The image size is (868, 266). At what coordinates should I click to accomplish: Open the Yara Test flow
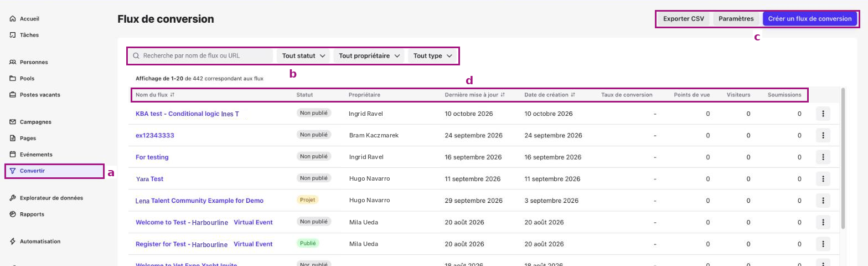[149, 179]
